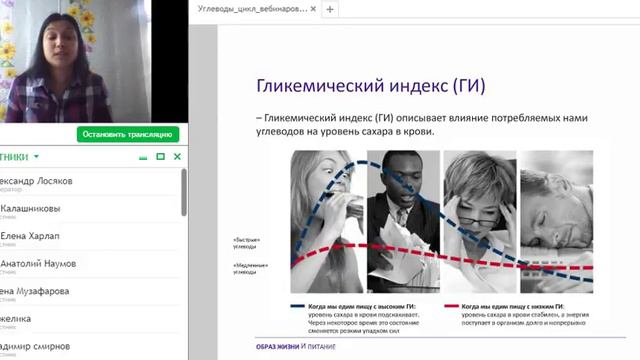The width and height of the screenshot is (640, 360).
Task: Click the presenter webcam video
Action: pos(76,61)
